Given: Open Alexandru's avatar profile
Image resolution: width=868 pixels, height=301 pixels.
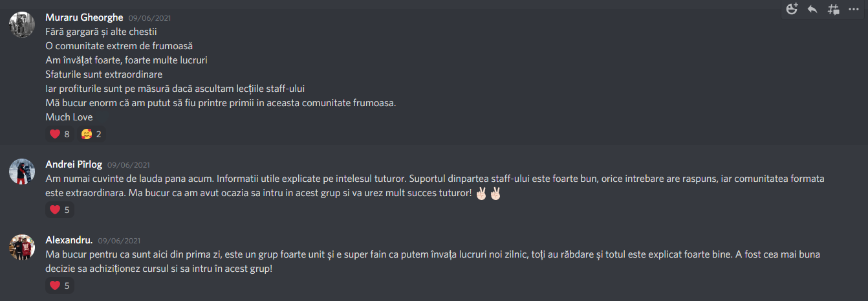Looking at the screenshot, I should [x=22, y=247].
